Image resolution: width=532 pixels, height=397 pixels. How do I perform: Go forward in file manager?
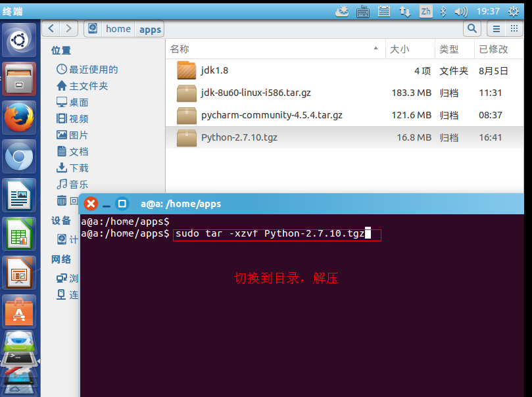pyautogui.click(x=69, y=28)
